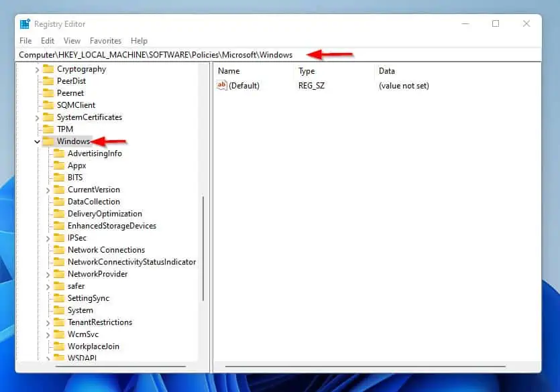The width and height of the screenshot is (560, 392).
Task: Open the Help menu
Action: tap(139, 41)
